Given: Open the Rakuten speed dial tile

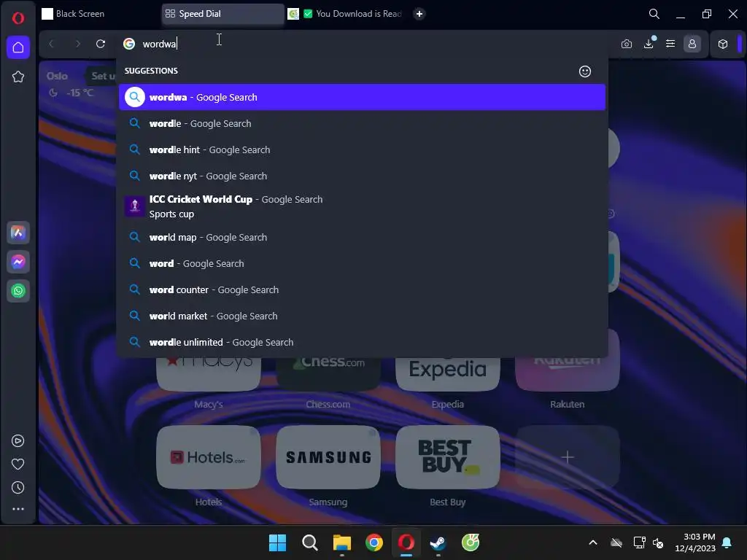Looking at the screenshot, I should [567, 374].
